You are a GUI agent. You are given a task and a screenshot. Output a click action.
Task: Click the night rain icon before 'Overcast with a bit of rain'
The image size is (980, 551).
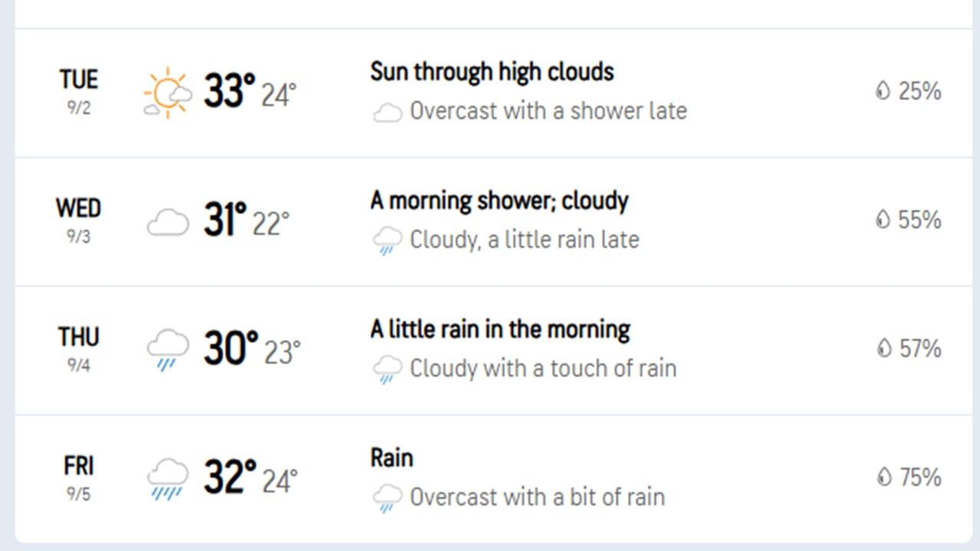coord(387,498)
